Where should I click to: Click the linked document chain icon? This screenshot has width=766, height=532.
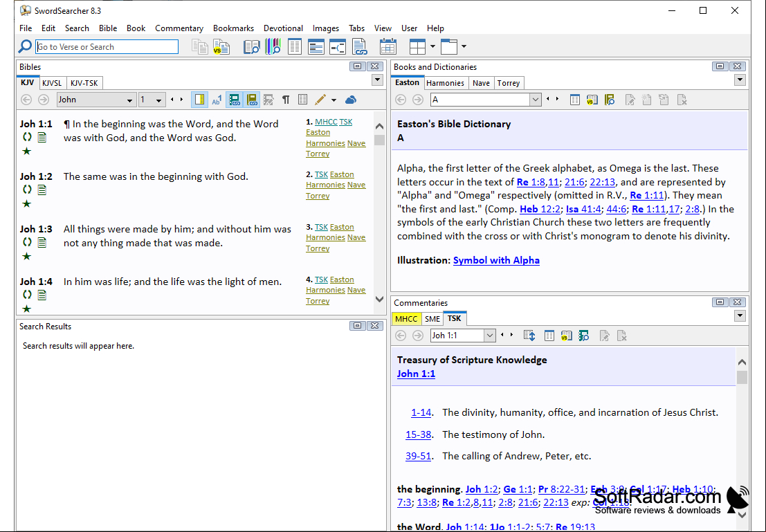(360, 47)
